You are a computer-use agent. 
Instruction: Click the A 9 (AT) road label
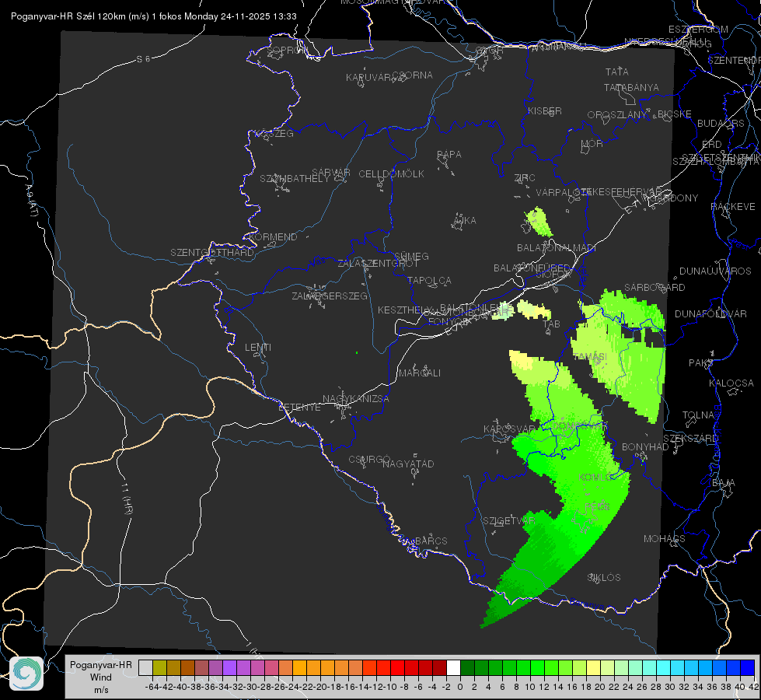click(32, 201)
